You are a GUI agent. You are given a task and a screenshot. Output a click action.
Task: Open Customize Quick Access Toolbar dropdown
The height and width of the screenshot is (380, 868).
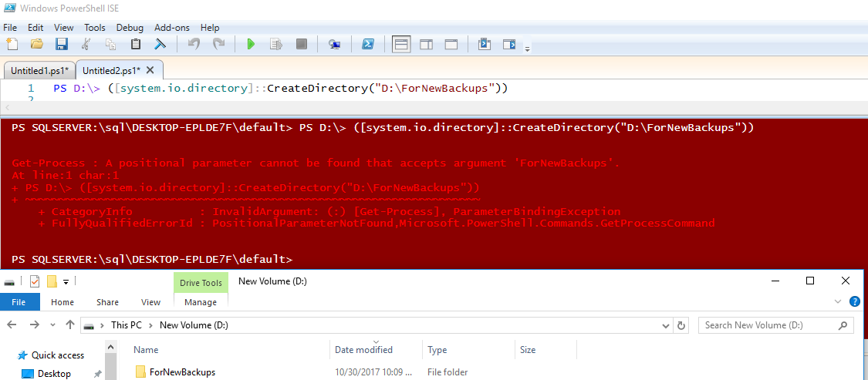tap(66, 281)
